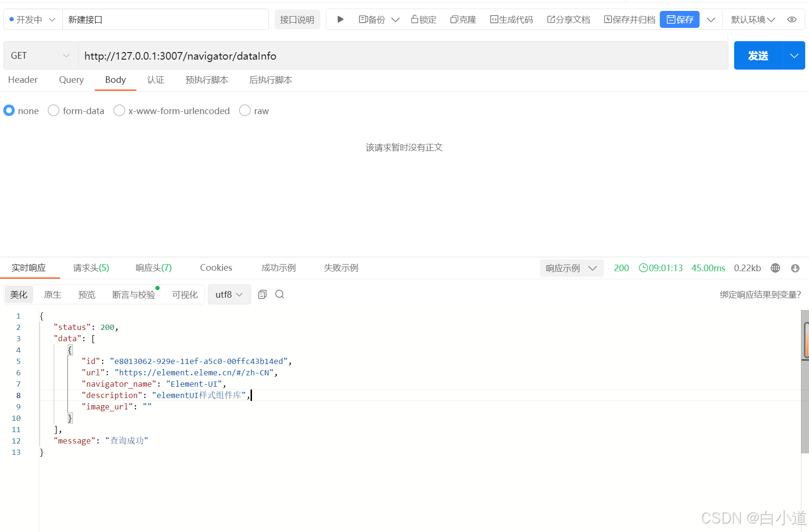Open the 请求头(5) tab

tap(90, 267)
